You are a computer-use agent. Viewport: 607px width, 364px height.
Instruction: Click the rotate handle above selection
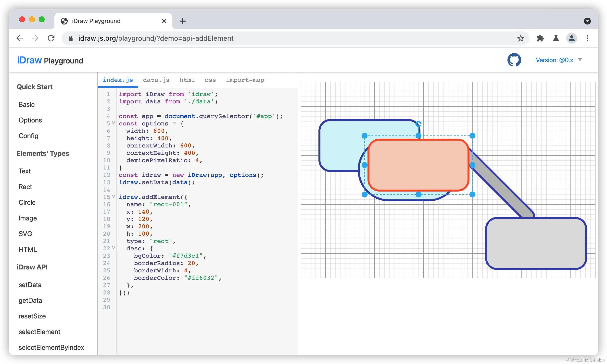click(418, 124)
